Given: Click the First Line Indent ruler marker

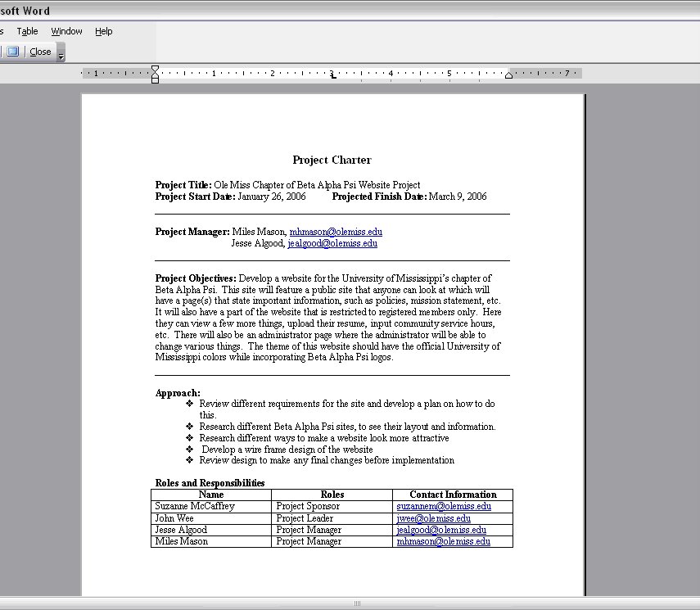Looking at the screenshot, I should pyautogui.click(x=155, y=69).
